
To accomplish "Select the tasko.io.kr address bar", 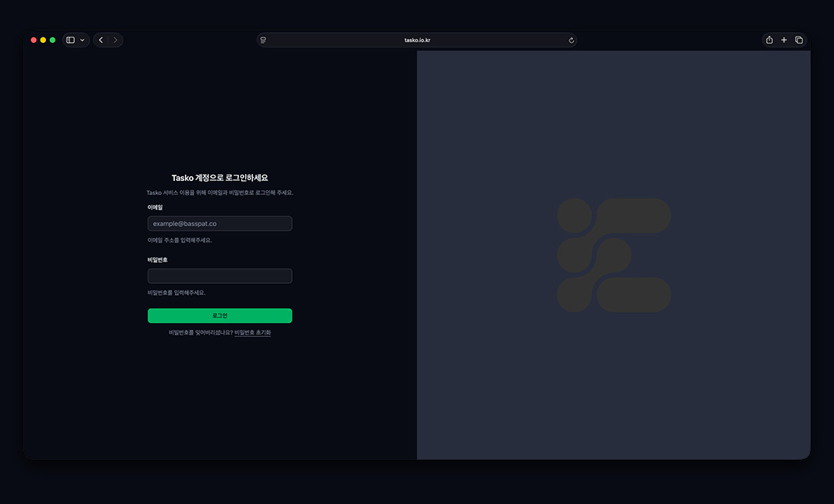I will (418, 40).
